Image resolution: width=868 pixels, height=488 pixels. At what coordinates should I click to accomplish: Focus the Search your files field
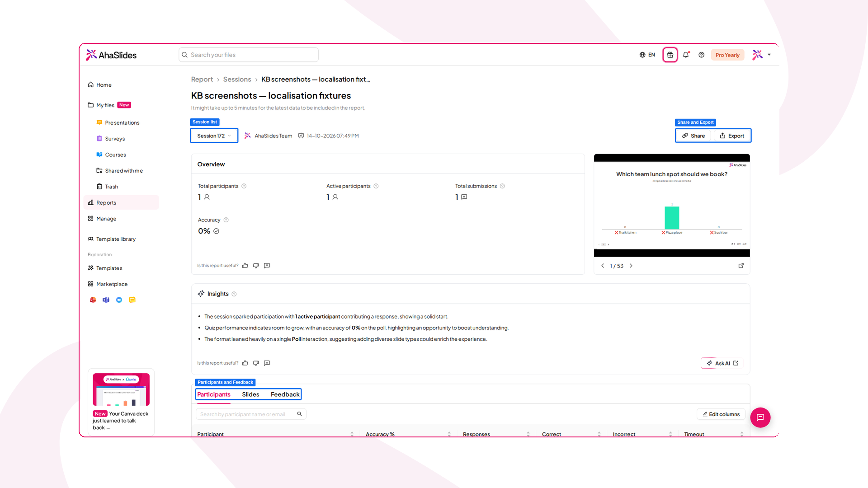click(x=249, y=55)
